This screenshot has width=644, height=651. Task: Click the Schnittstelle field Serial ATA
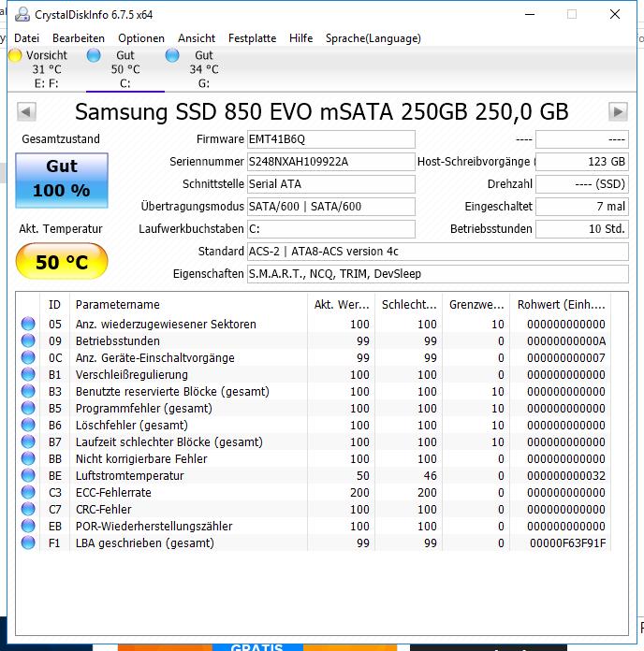331,184
